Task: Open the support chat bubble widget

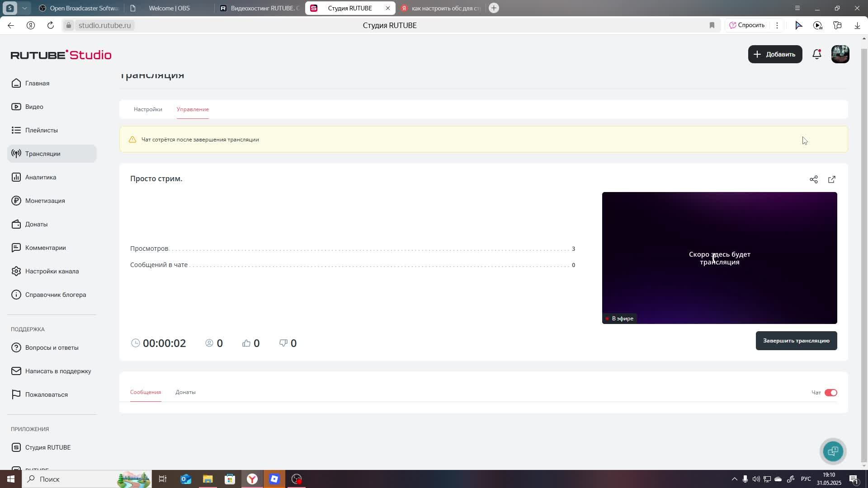Action: pyautogui.click(x=833, y=451)
